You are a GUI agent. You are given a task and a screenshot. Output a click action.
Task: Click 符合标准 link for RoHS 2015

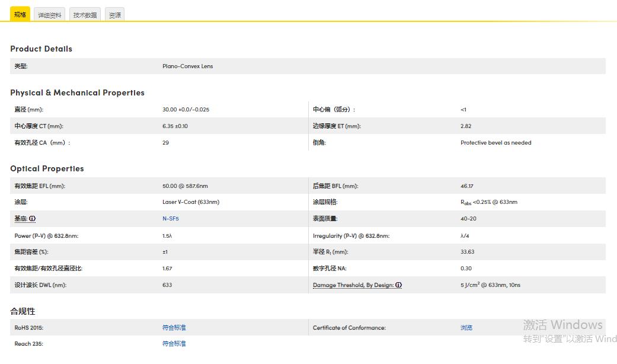point(174,328)
